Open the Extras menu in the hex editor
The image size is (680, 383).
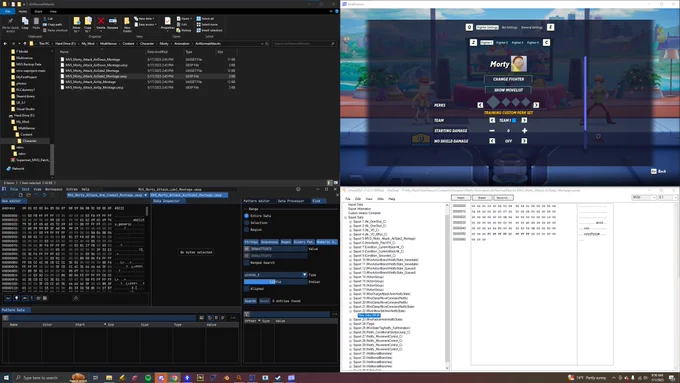(x=72, y=189)
